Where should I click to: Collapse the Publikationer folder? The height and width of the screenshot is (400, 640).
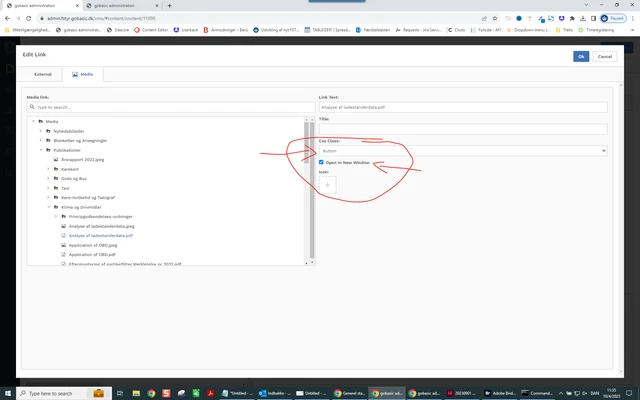click(40, 149)
